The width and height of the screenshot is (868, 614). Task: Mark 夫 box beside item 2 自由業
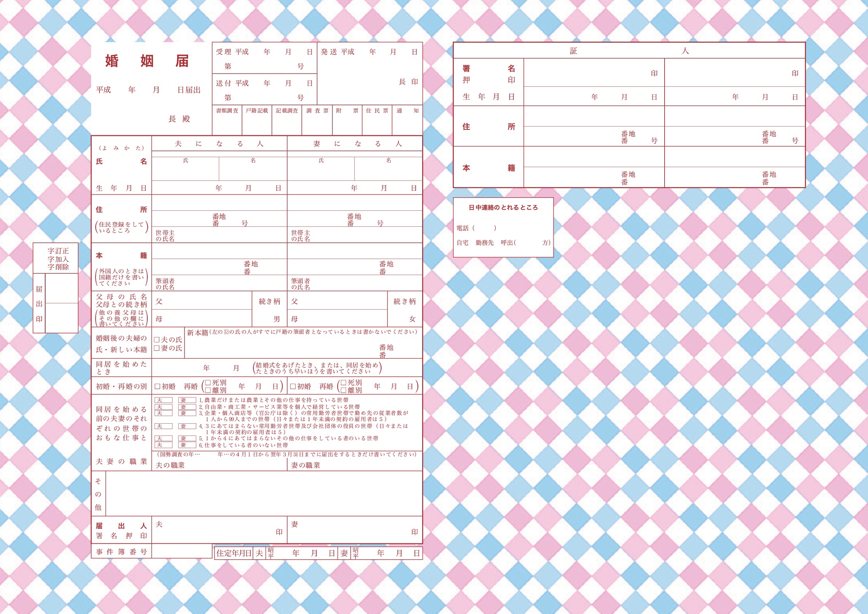[x=163, y=407]
